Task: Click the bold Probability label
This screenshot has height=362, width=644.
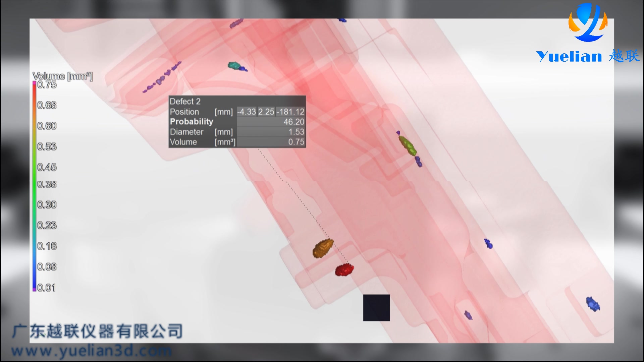Action: [x=192, y=122]
